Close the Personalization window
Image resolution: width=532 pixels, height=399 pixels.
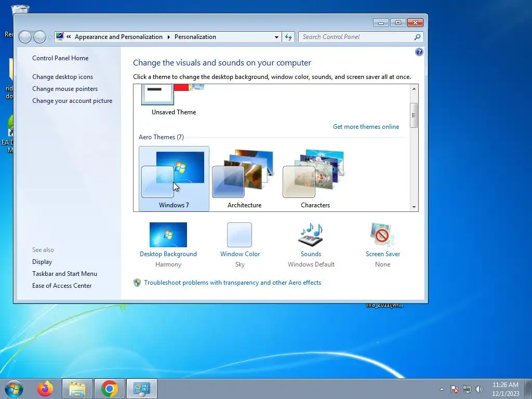(415, 23)
